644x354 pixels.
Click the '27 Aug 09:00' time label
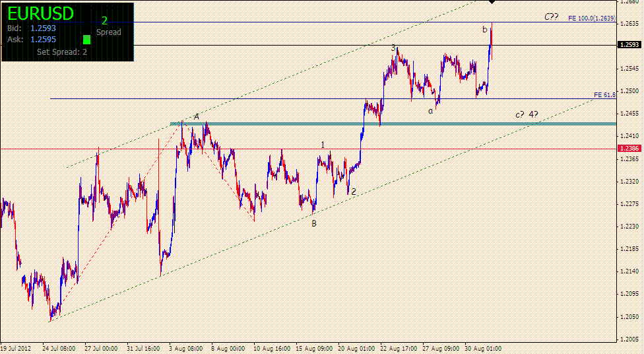pos(441,349)
